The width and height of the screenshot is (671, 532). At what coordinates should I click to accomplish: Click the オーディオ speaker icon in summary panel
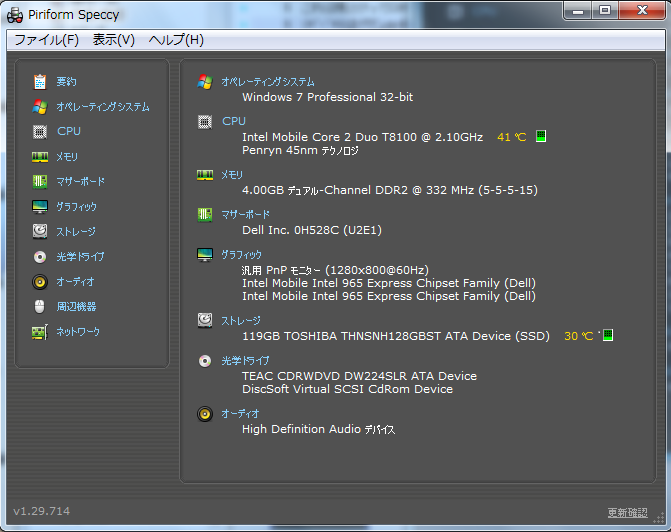click(205, 414)
